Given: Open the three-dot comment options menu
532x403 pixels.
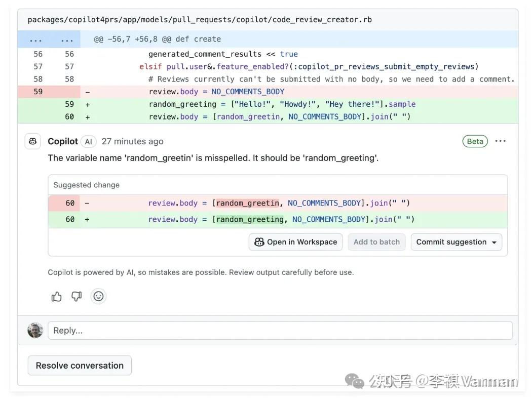Looking at the screenshot, I should [500, 141].
